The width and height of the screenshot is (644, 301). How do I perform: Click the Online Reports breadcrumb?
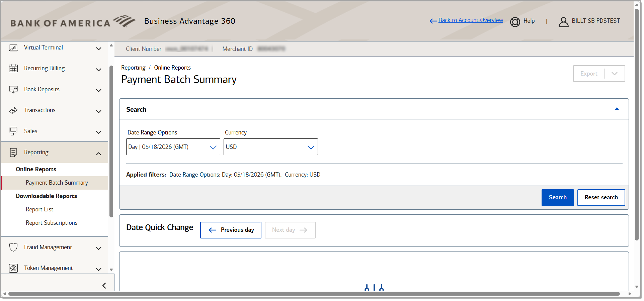click(172, 68)
